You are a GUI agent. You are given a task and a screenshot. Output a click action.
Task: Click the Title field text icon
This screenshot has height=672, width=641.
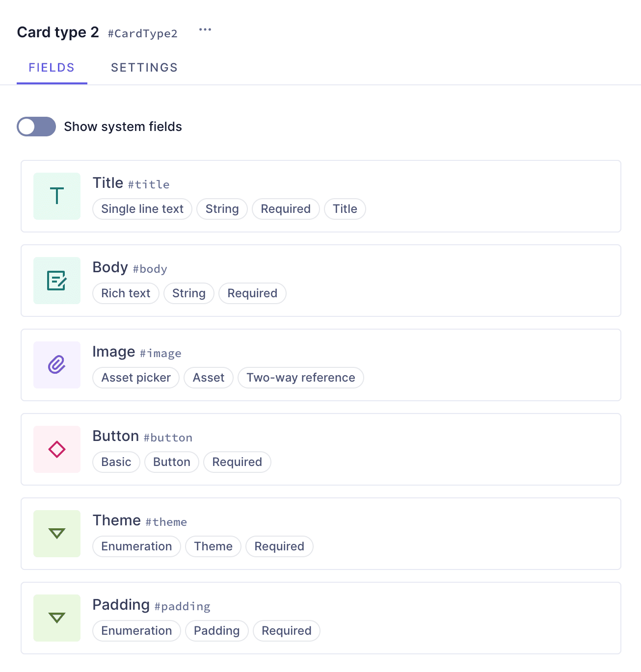[57, 196]
